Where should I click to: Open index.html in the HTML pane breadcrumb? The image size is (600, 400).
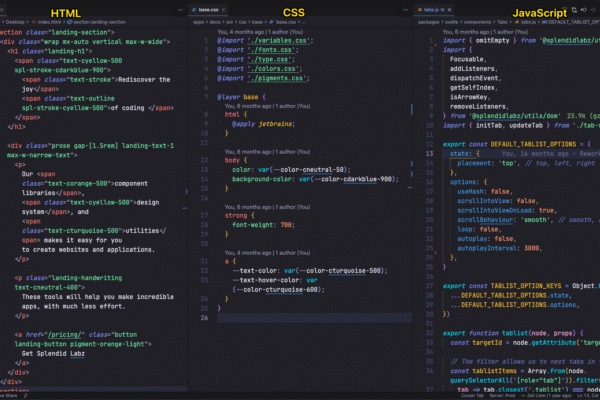tap(47, 22)
